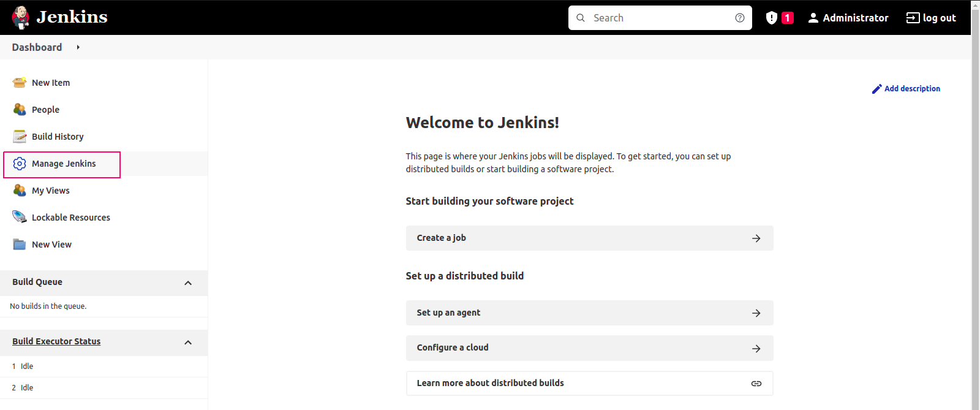Open New Item in the sidebar
This screenshot has height=410, width=980.
click(x=51, y=83)
